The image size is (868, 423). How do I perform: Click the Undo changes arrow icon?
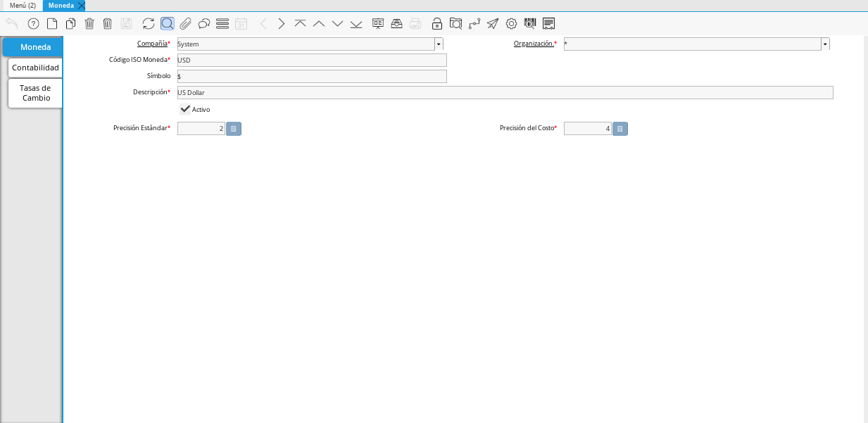[x=12, y=23]
